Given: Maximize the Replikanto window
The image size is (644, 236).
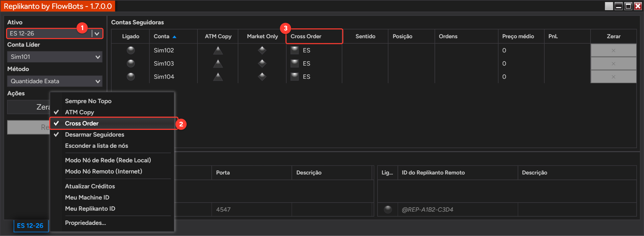Looking at the screenshot, I should (x=628, y=6).
